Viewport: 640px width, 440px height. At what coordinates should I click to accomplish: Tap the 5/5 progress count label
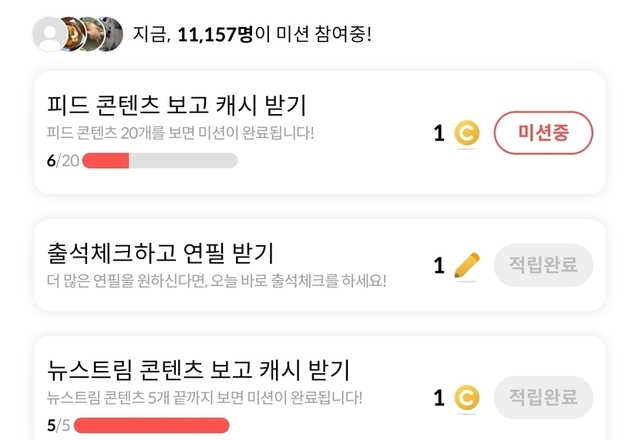(57, 425)
